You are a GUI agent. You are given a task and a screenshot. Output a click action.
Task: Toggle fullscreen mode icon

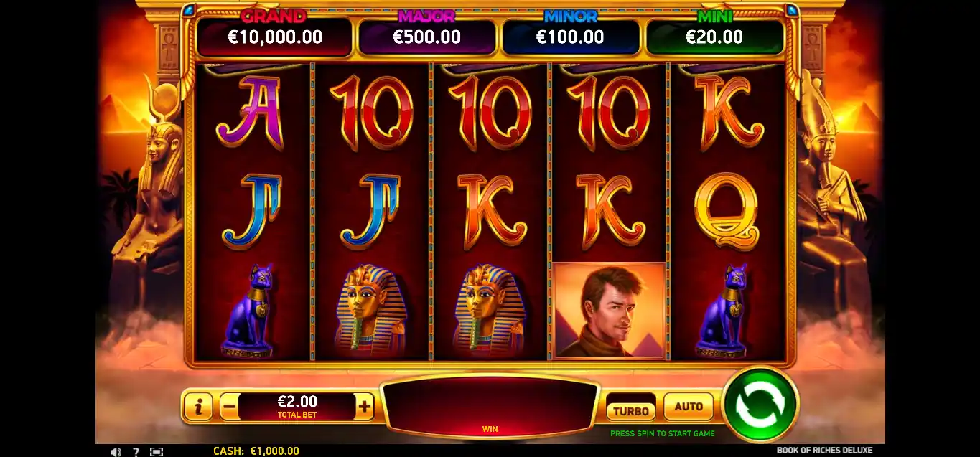[156, 451]
